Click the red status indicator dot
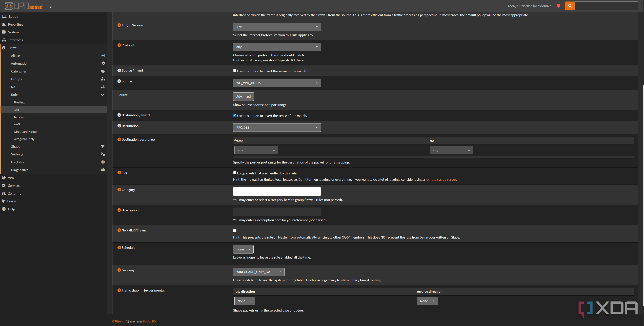The width and height of the screenshot is (644, 326). point(558,6)
